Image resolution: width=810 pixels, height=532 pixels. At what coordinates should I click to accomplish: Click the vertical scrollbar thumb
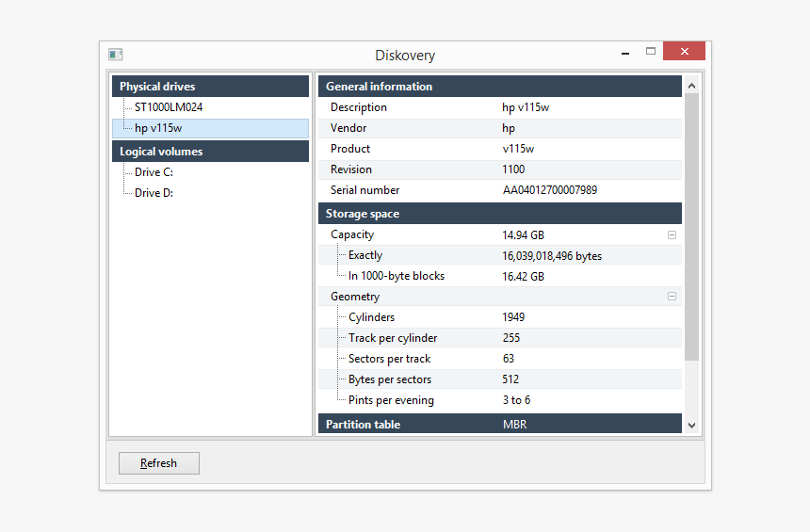(692, 226)
